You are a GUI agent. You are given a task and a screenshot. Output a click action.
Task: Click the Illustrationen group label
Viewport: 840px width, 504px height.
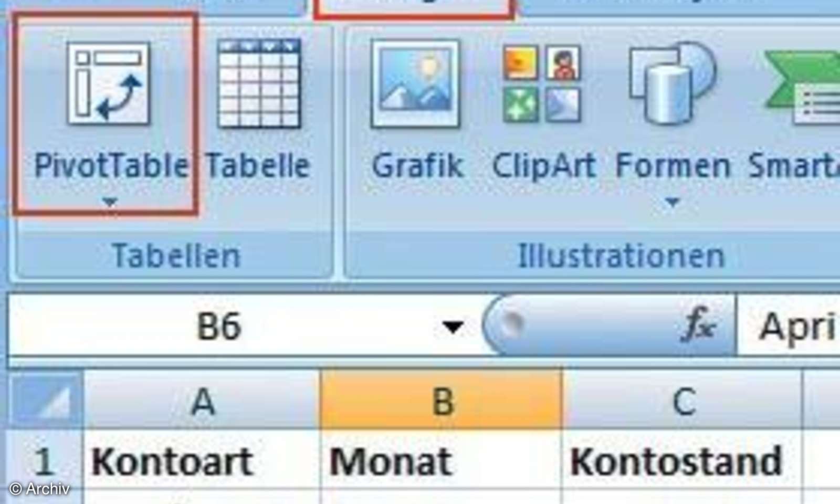(x=619, y=256)
